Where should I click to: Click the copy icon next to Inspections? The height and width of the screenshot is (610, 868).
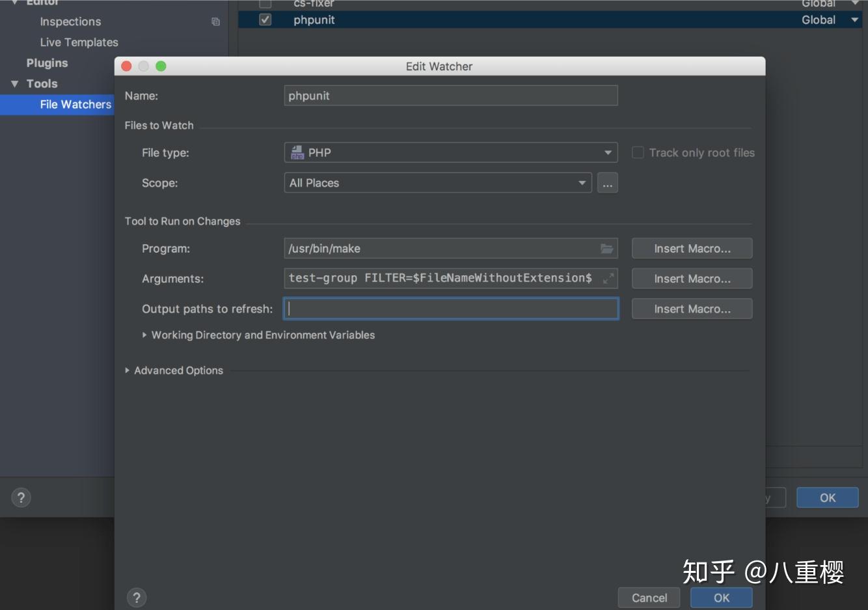[x=215, y=21]
